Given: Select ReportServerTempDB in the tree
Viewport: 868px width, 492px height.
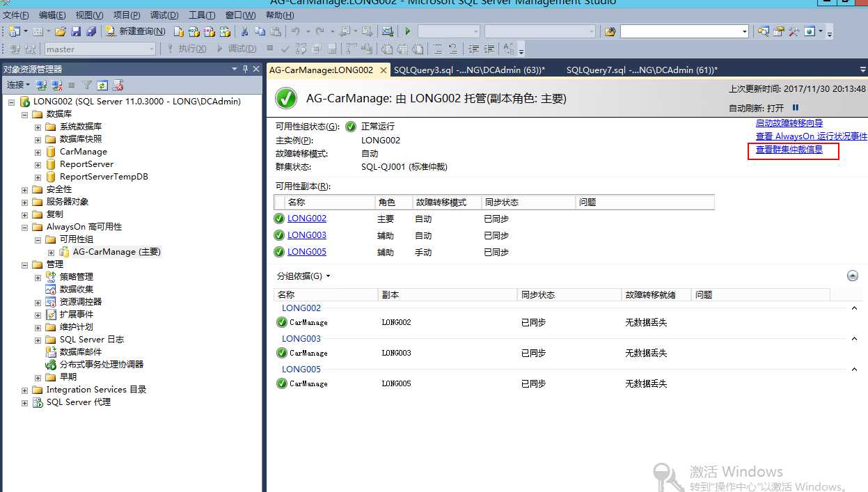Looking at the screenshot, I should (x=104, y=177).
